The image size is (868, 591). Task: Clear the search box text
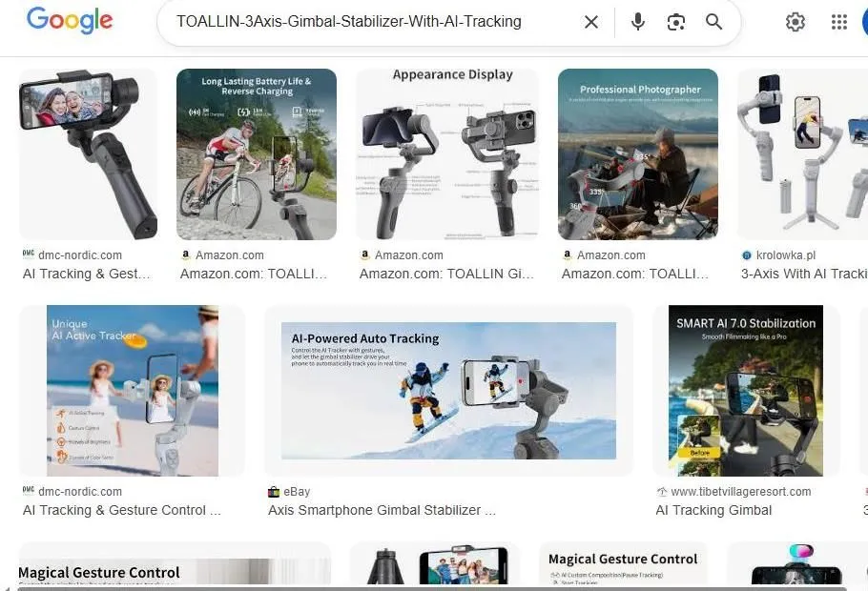[x=591, y=22]
